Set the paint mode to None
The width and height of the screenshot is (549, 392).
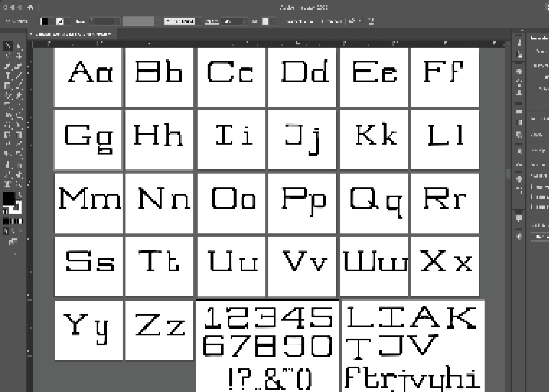[x=20, y=221]
